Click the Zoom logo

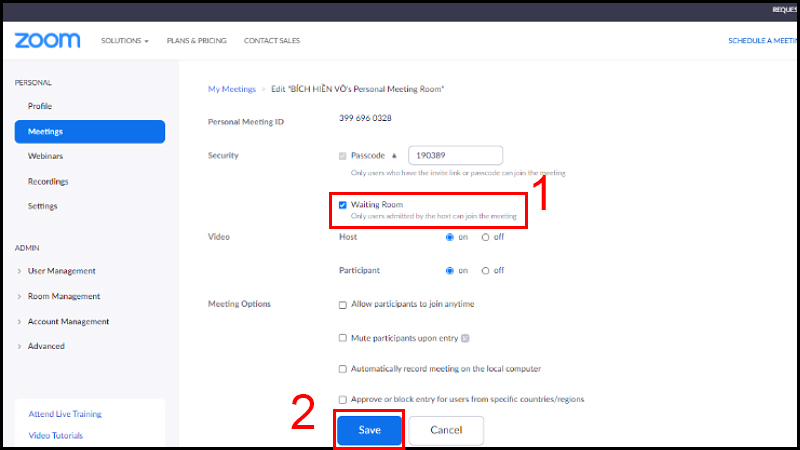pyautogui.click(x=47, y=40)
